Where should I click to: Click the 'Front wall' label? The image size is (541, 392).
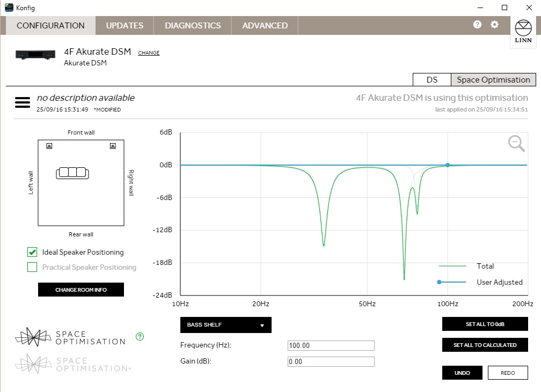click(x=81, y=132)
